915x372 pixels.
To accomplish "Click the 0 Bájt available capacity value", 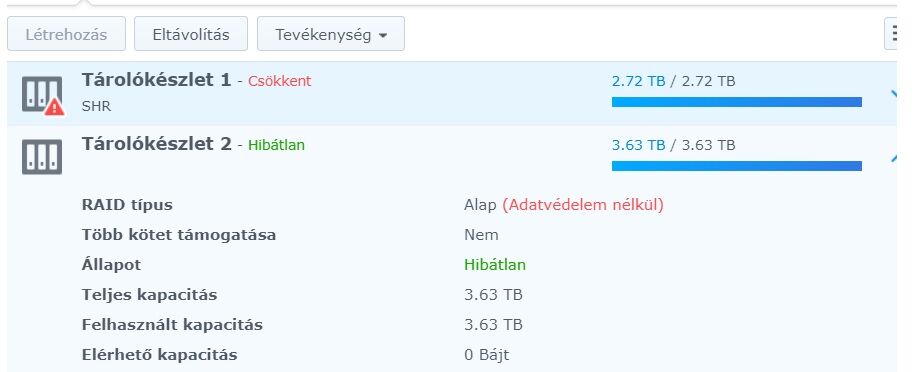I will pyautogui.click(x=487, y=354).
